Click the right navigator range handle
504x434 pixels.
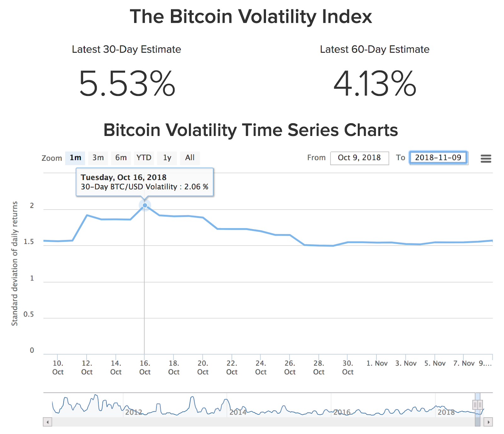click(480, 404)
